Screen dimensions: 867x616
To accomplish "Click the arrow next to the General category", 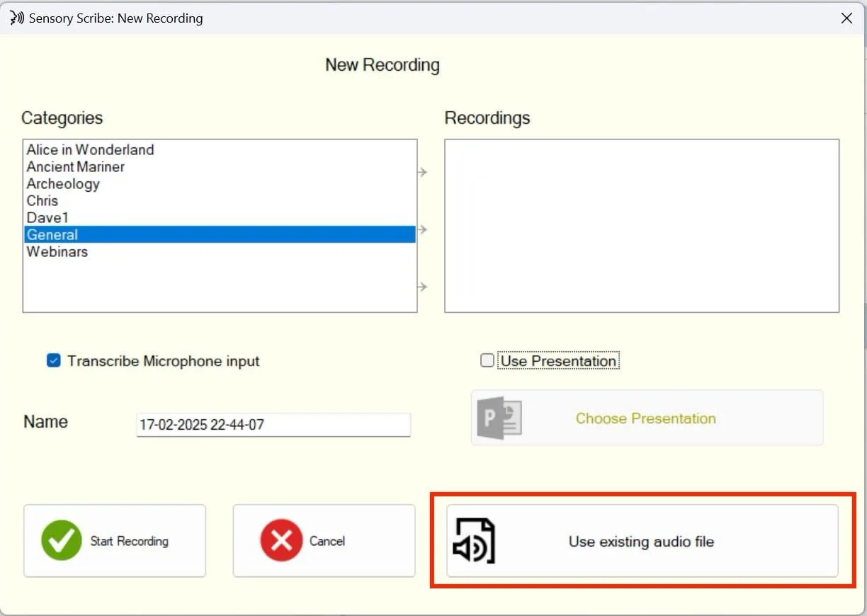I will coord(422,230).
